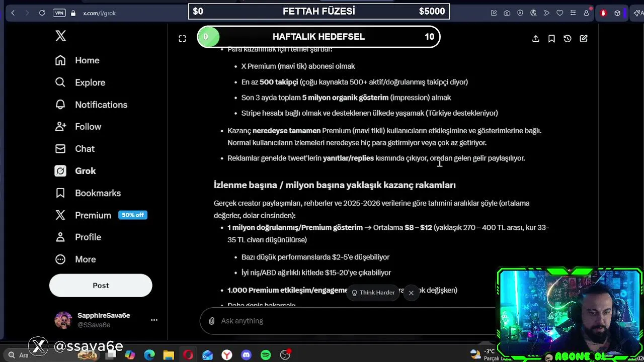
Task: Reload the current page
Action: pos(42,13)
